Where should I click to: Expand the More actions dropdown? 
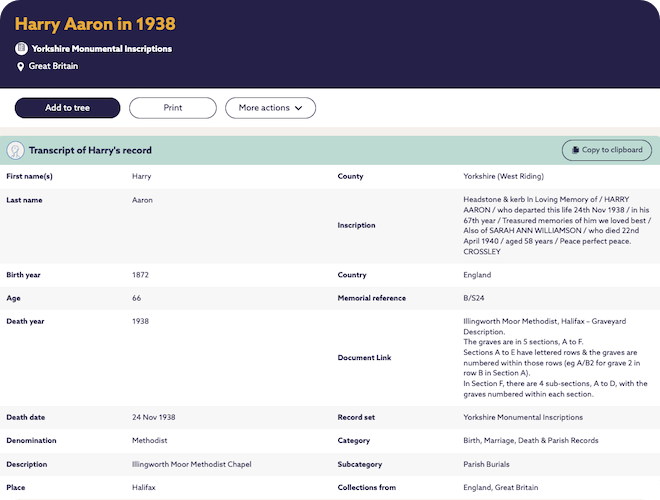point(270,108)
